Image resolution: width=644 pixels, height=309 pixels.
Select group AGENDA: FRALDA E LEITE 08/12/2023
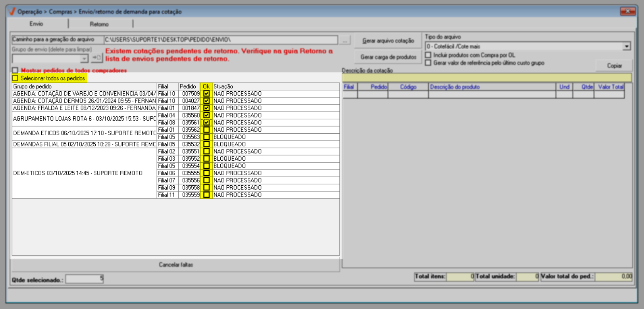84,108
